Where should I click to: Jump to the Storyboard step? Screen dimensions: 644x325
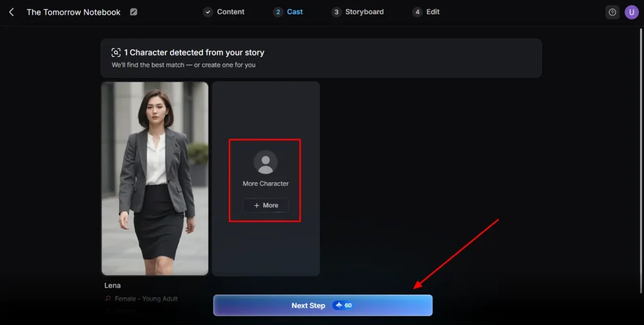pyautogui.click(x=357, y=12)
